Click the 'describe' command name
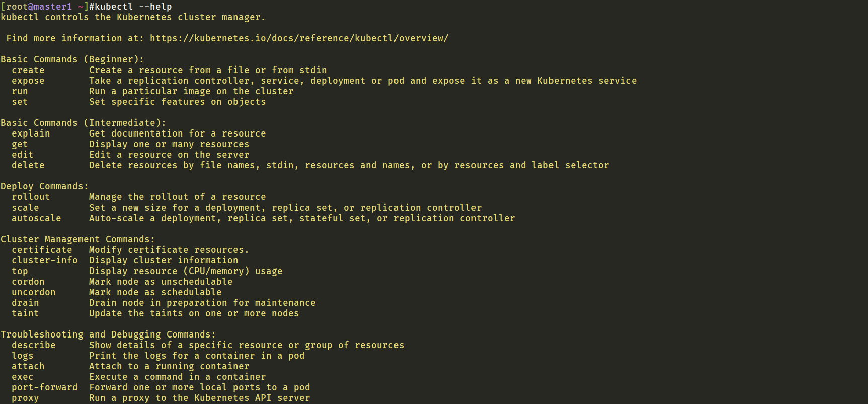The width and height of the screenshot is (868, 404). click(x=34, y=345)
